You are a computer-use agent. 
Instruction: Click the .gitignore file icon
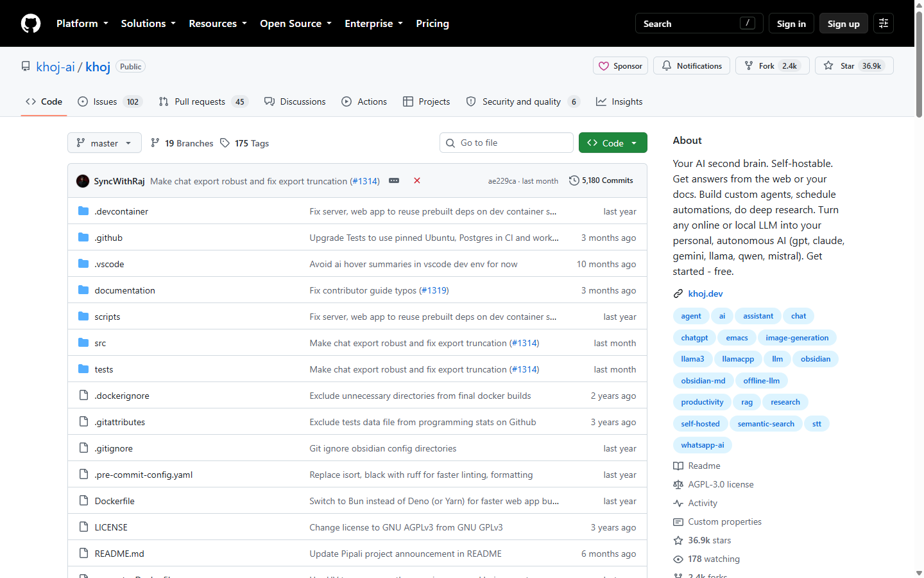[x=83, y=448]
